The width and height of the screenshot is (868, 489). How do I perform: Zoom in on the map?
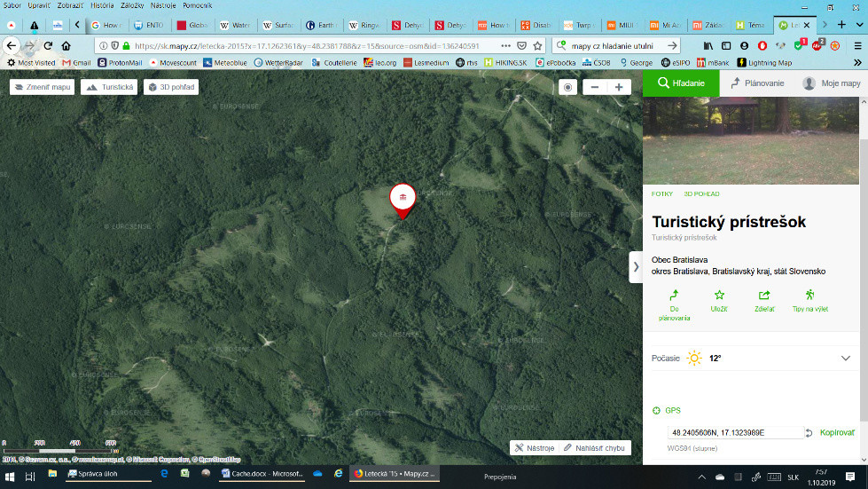[618, 87]
